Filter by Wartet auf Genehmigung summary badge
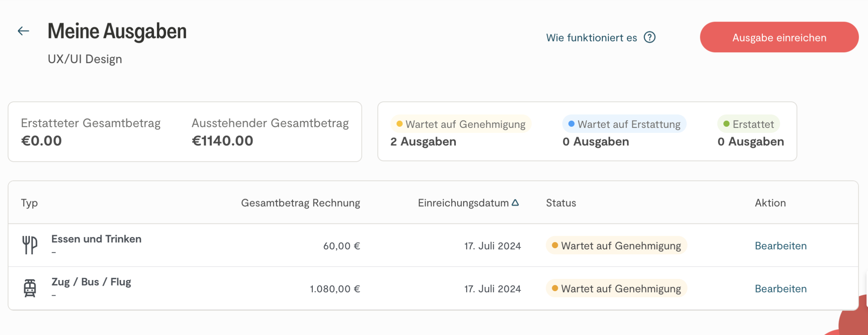This screenshot has height=335, width=868. (x=461, y=124)
